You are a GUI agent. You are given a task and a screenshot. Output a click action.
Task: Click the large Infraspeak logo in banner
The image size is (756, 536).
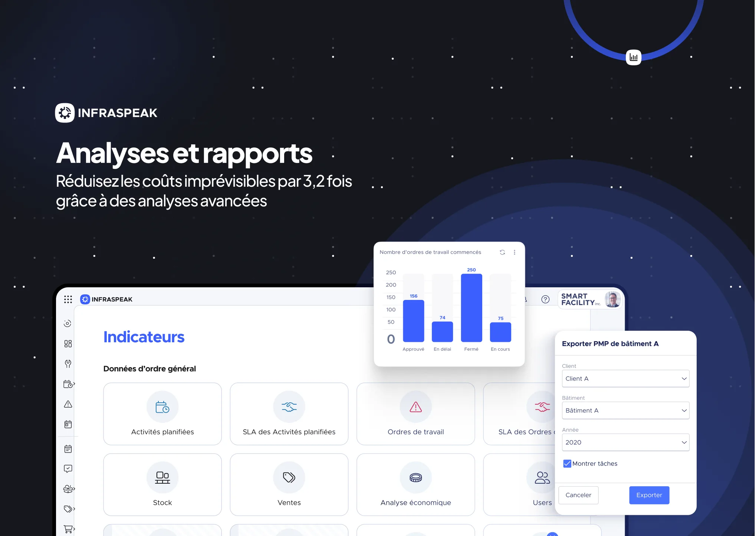(106, 113)
